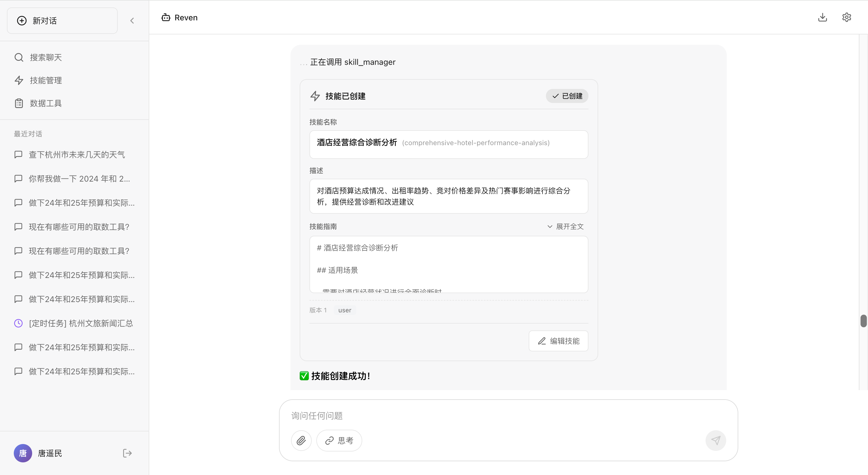Collapse the sidebar with the chevron
The image size is (868, 475).
coord(132,20)
